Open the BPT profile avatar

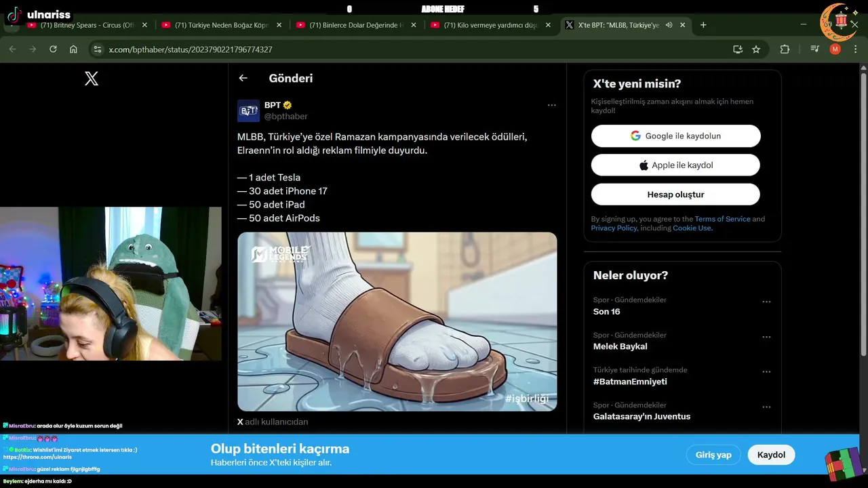[248, 110]
